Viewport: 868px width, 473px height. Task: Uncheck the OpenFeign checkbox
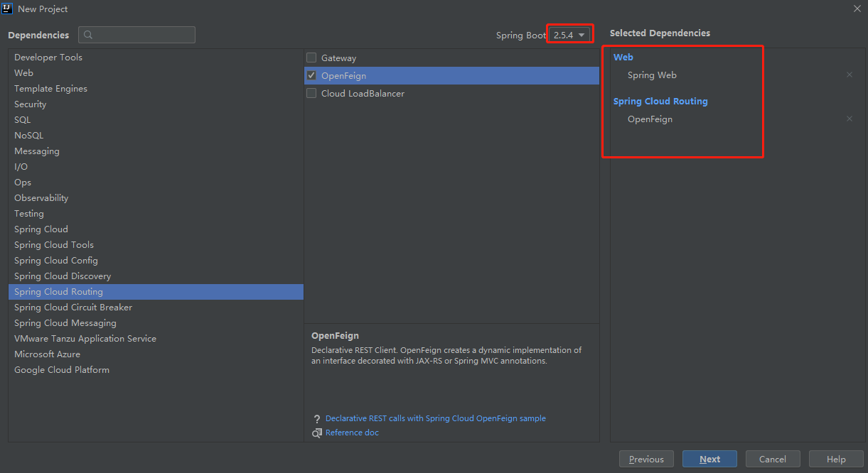(x=311, y=75)
